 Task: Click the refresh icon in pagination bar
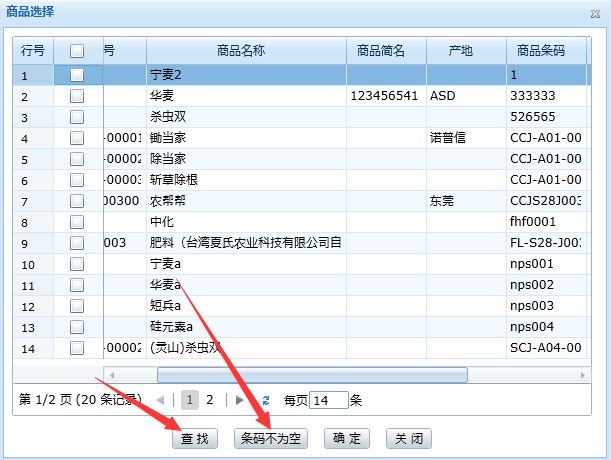266,400
